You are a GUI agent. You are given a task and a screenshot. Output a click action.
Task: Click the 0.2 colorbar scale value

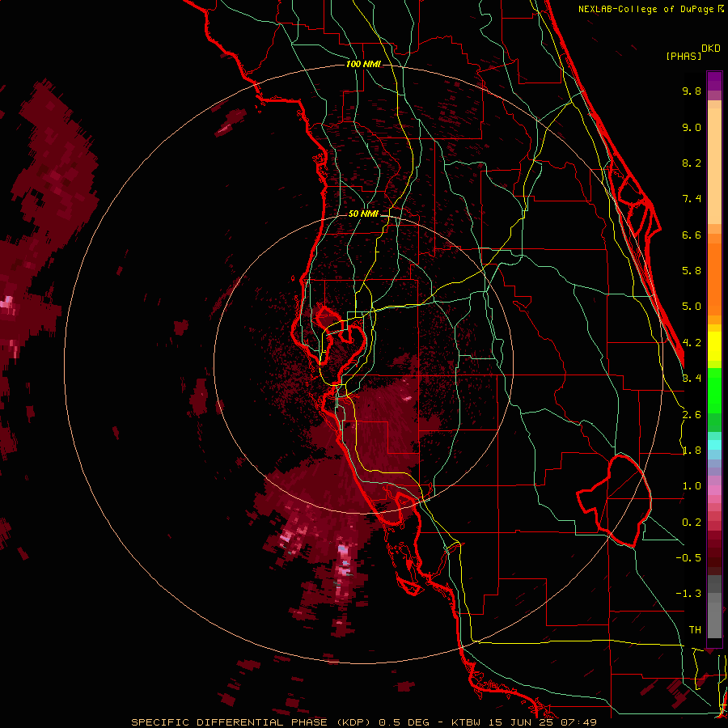point(692,523)
